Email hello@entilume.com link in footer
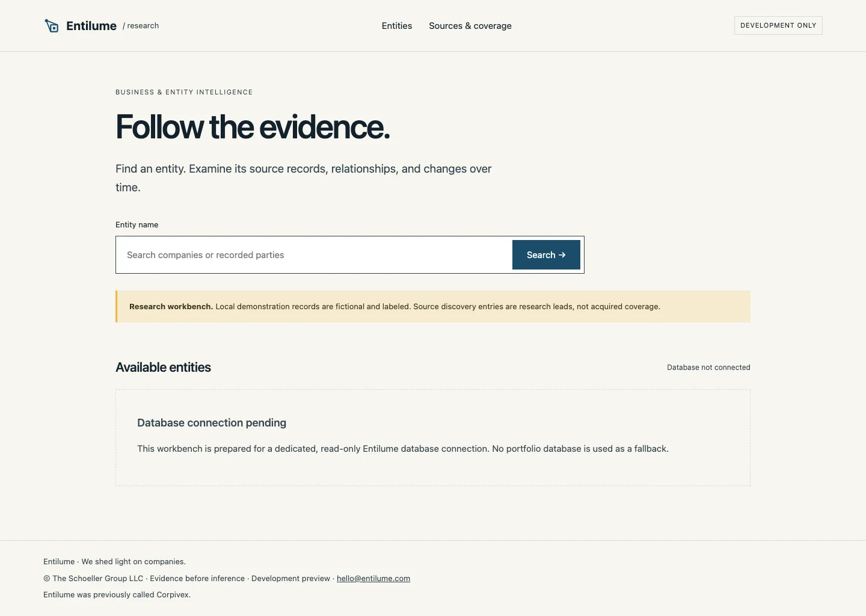Viewport: 866px width, 616px height. click(x=373, y=579)
